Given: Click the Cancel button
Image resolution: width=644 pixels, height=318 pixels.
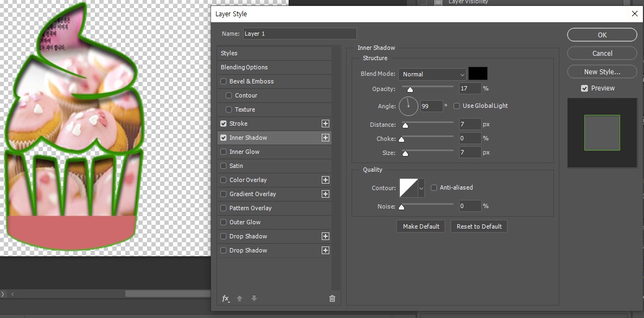Looking at the screenshot, I should (602, 53).
